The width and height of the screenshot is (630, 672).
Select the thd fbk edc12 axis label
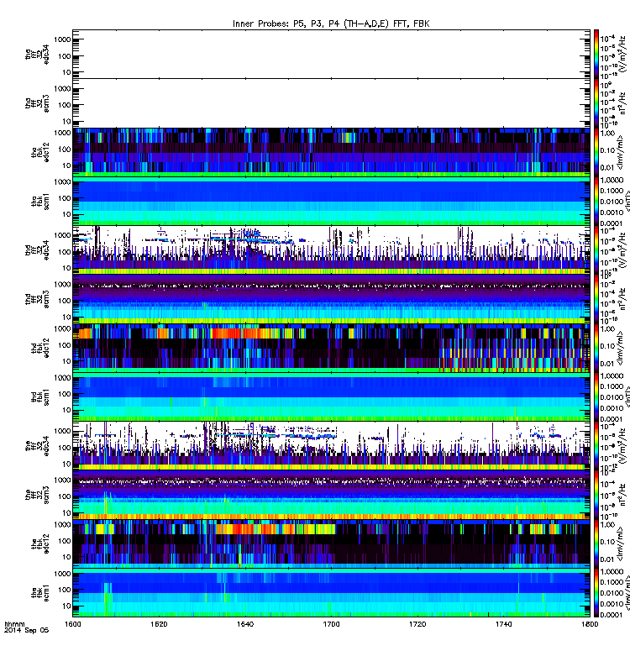(40, 348)
